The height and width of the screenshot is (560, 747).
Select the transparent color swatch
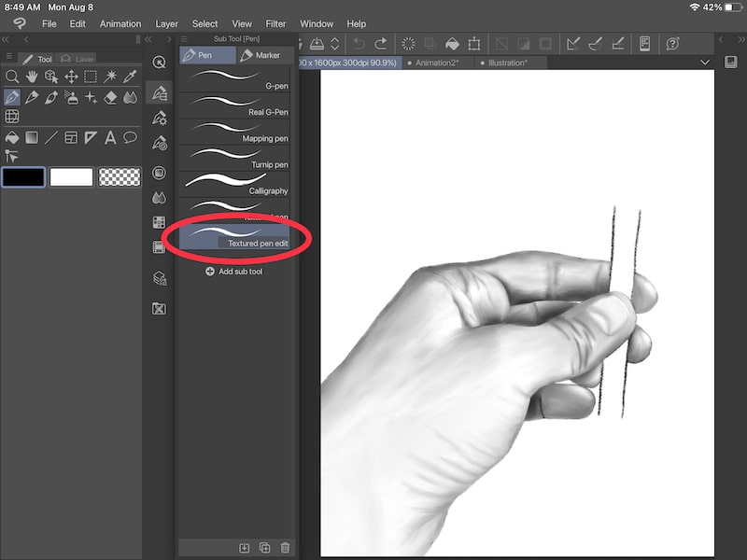click(x=120, y=176)
